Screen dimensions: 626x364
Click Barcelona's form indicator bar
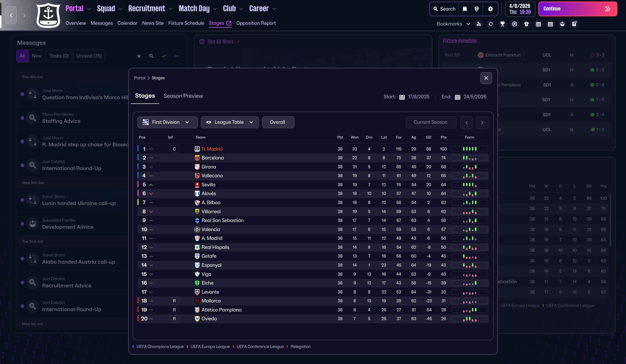tap(469, 158)
